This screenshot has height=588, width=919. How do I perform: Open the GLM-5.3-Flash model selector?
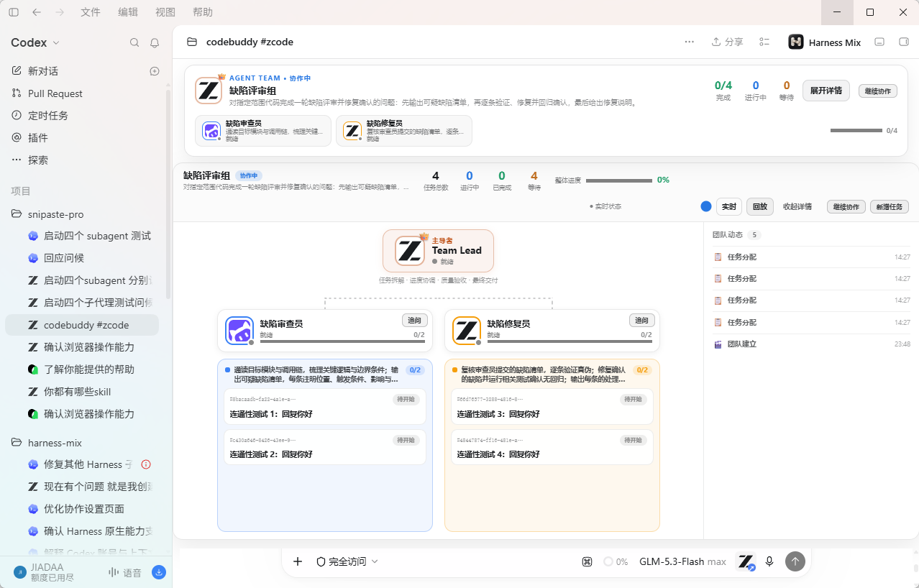click(682, 561)
